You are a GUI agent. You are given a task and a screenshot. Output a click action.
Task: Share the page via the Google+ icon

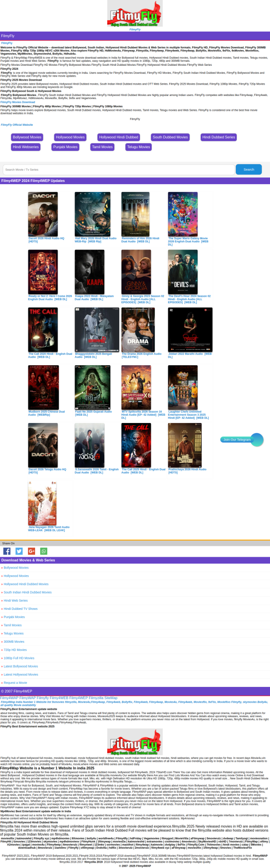[31, 551]
